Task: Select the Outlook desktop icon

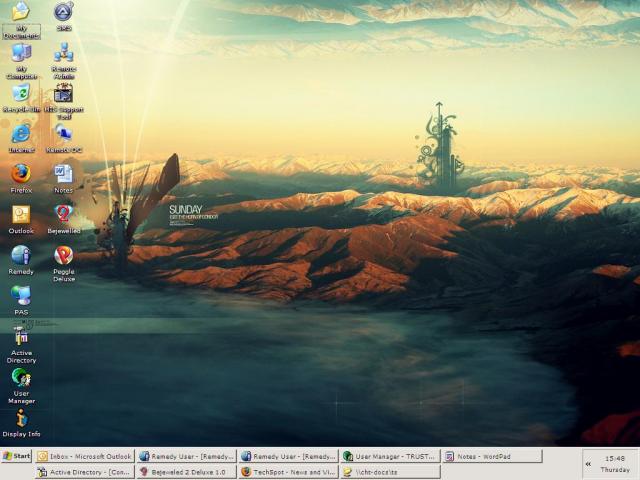Action: pyautogui.click(x=21, y=219)
